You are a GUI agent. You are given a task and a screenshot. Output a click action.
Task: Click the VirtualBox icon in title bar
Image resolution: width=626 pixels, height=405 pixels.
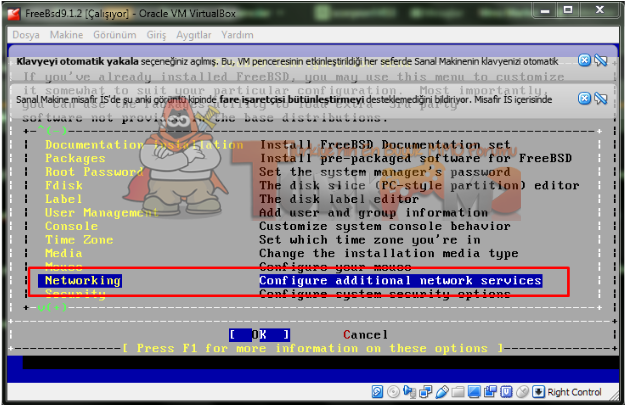[x=14, y=14]
